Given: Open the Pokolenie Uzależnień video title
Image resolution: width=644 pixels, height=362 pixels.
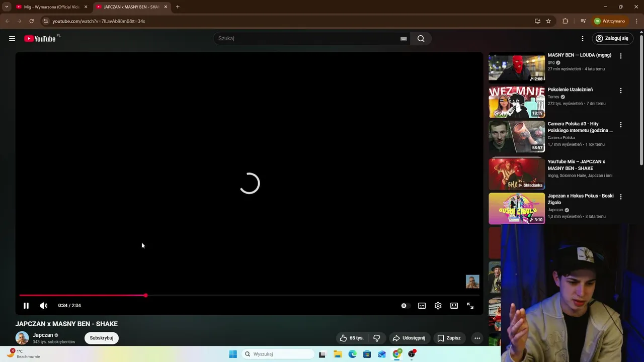Looking at the screenshot, I should [x=570, y=89].
